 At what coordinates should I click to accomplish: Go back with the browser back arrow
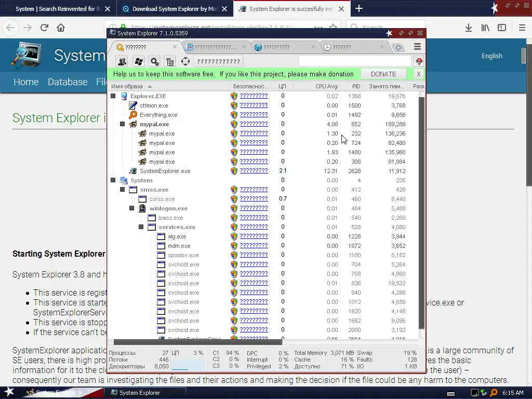10,28
